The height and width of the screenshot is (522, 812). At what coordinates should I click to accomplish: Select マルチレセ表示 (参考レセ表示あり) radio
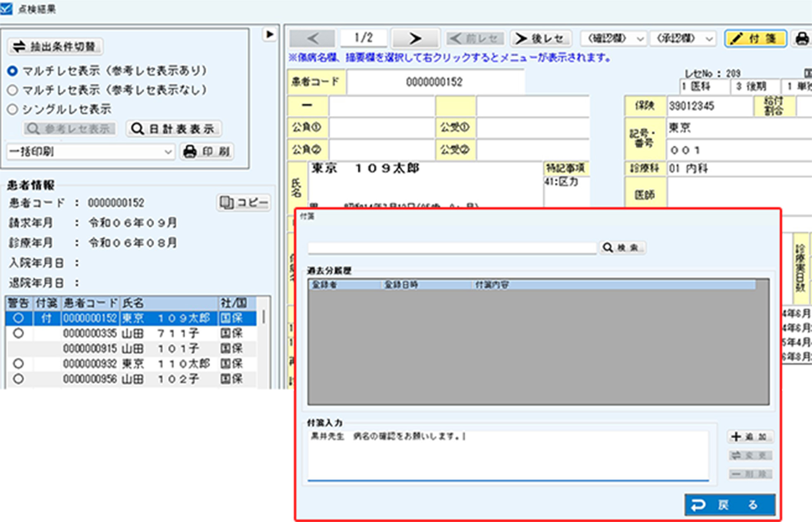(13, 71)
